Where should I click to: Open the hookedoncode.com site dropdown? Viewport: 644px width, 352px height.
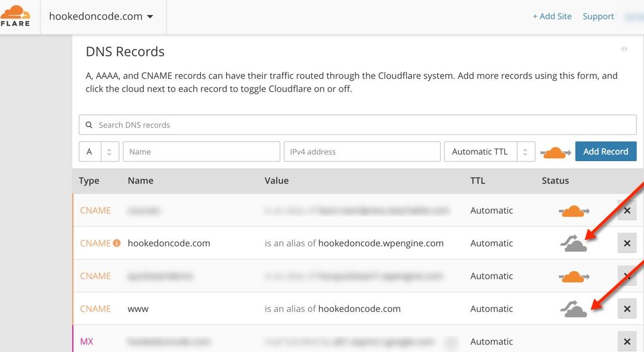[101, 17]
